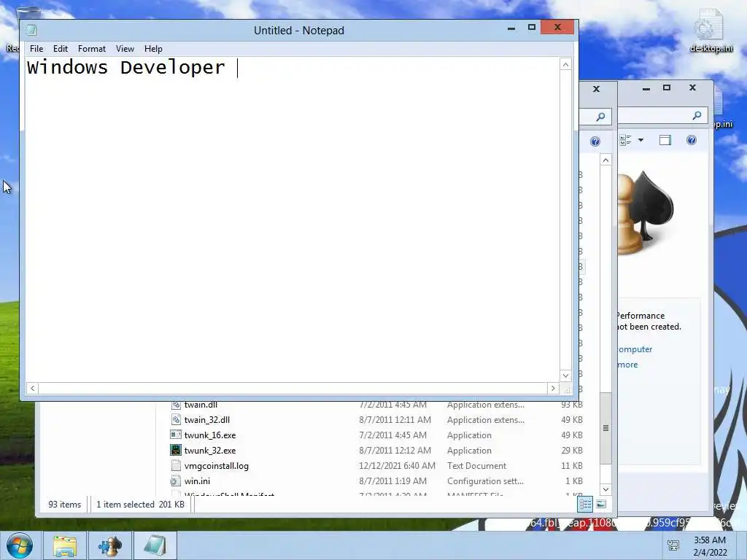This screenshot has height=560, width=747.
Task: Switch Explorer to details view icon
Action: [585, 504]
